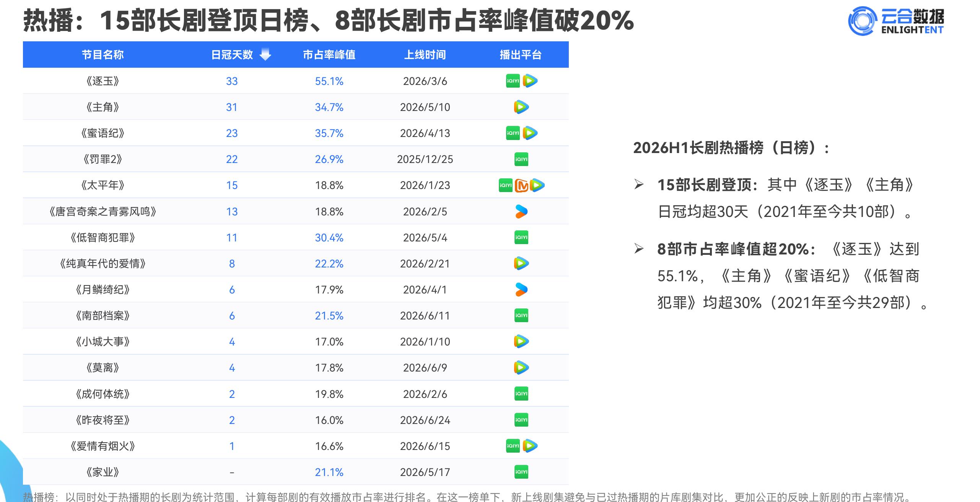Click the Youku icon in the 《月鳞绮纪》 row
This screenshot has height=502, width=980.
pos(521,289)
